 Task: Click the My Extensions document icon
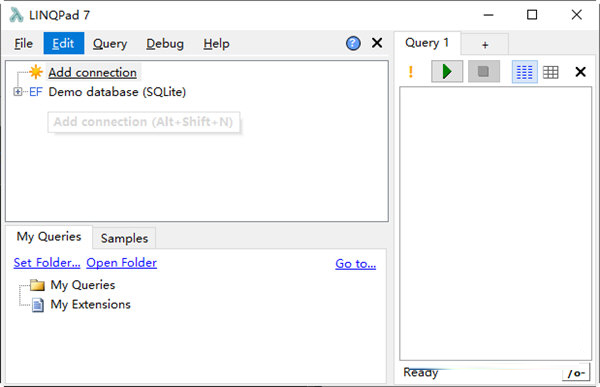38,305
